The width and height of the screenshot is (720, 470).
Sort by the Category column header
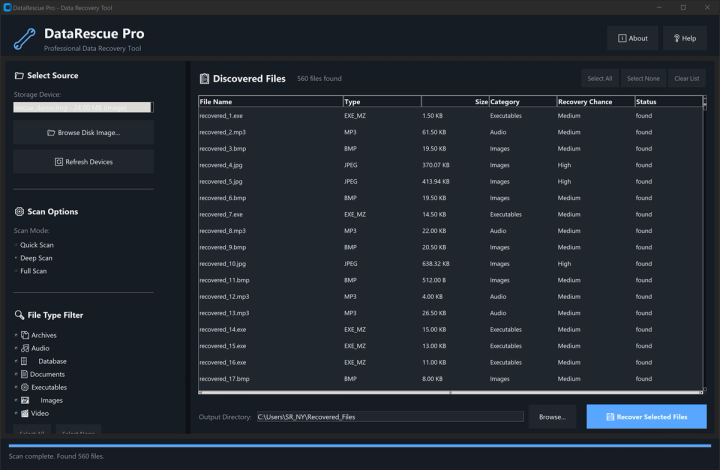coord(523,101)
